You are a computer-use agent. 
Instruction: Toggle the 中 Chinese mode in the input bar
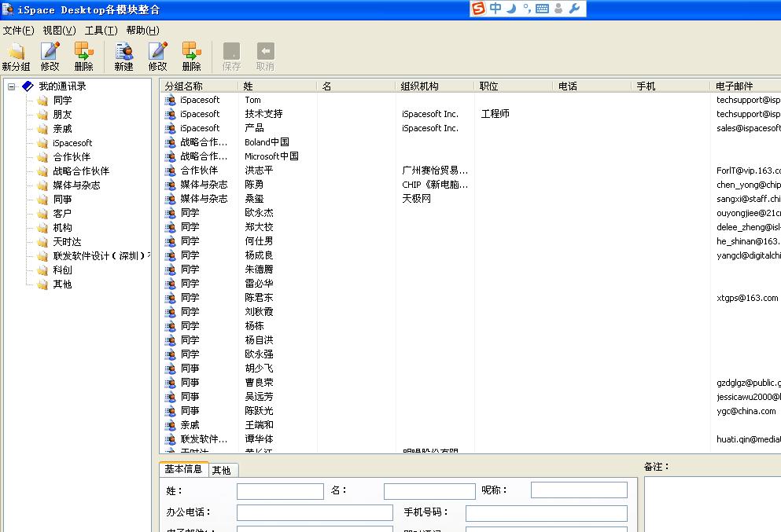coord(495,9)
